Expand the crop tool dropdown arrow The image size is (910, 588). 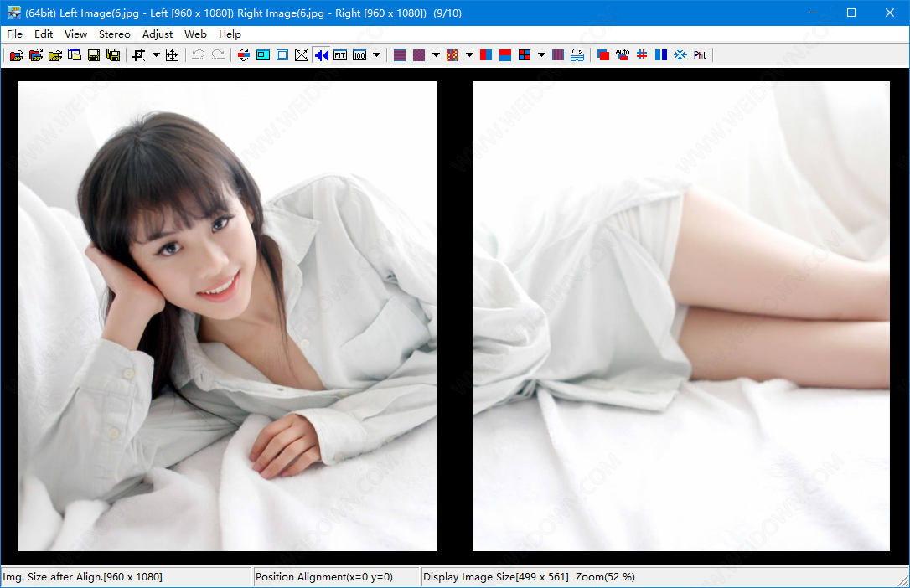(x=156, y=55)
